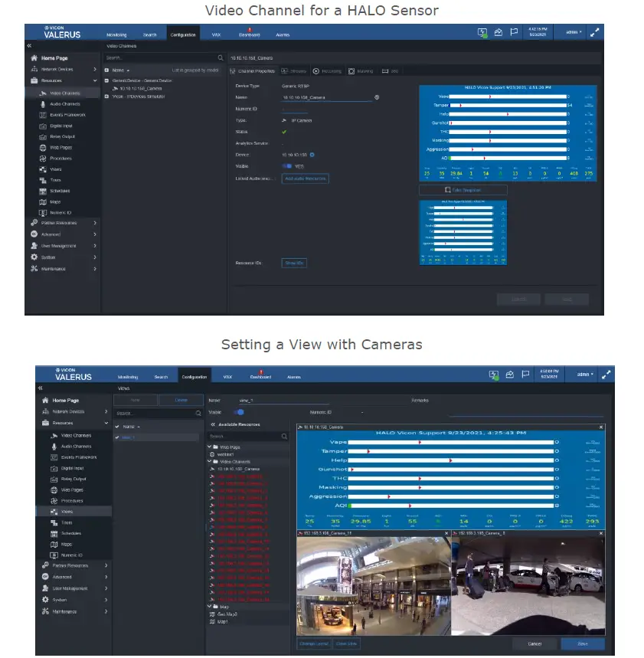Collapse Video Channels folder in Available Resources
Viewport: 644px width, 658px height.
tap(209, 461)
